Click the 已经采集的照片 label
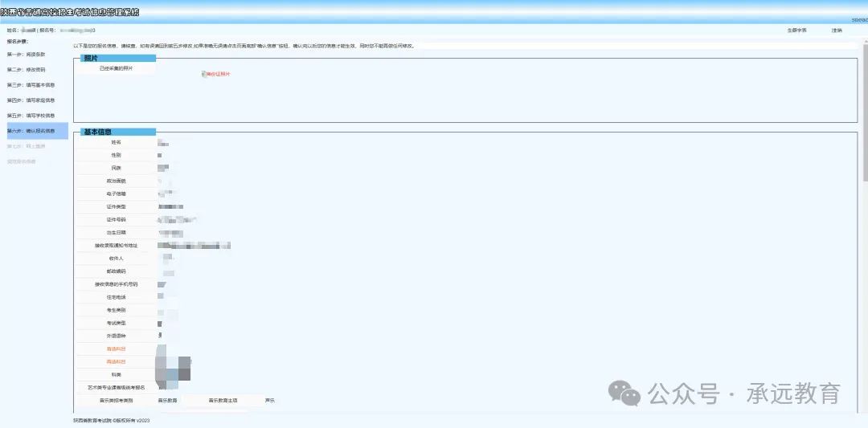 [117, 68]
